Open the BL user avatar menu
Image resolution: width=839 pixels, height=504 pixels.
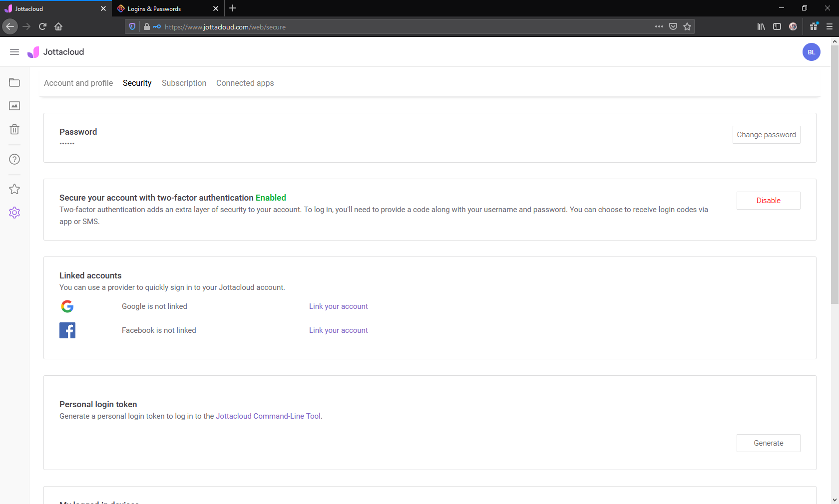click(812, 52)
